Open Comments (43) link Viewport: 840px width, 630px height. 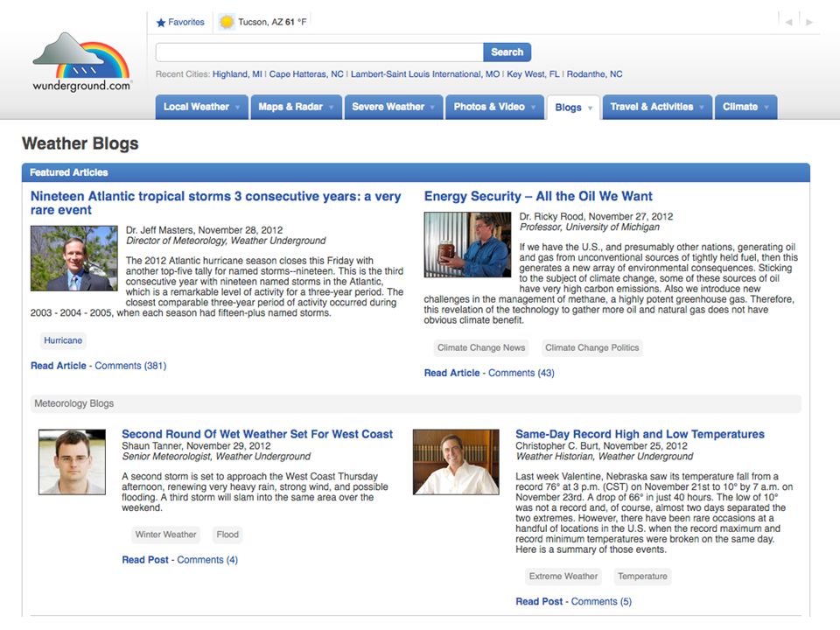click(521, 373)
